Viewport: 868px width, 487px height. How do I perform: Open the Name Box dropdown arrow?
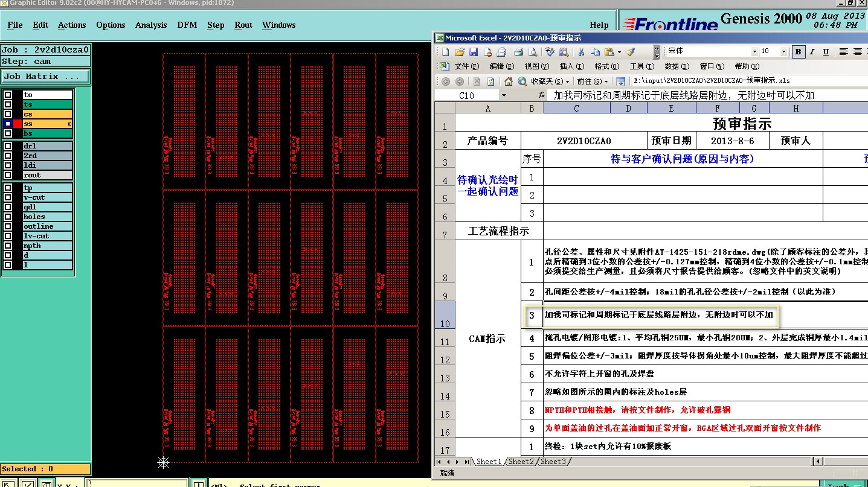point(504,95)
